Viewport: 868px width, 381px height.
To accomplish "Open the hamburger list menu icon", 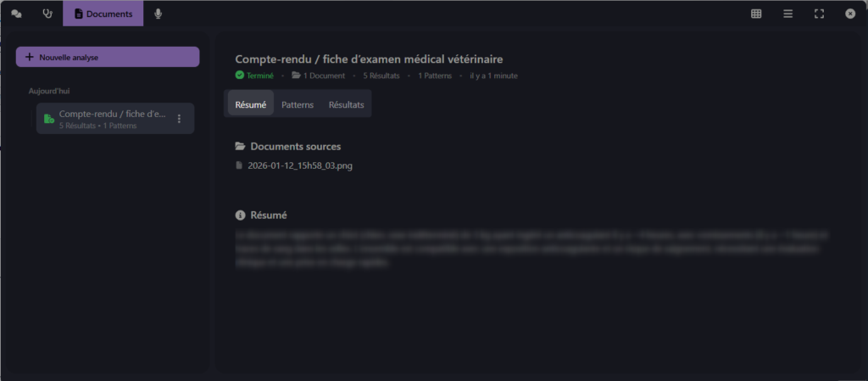I will pos(787,14).
